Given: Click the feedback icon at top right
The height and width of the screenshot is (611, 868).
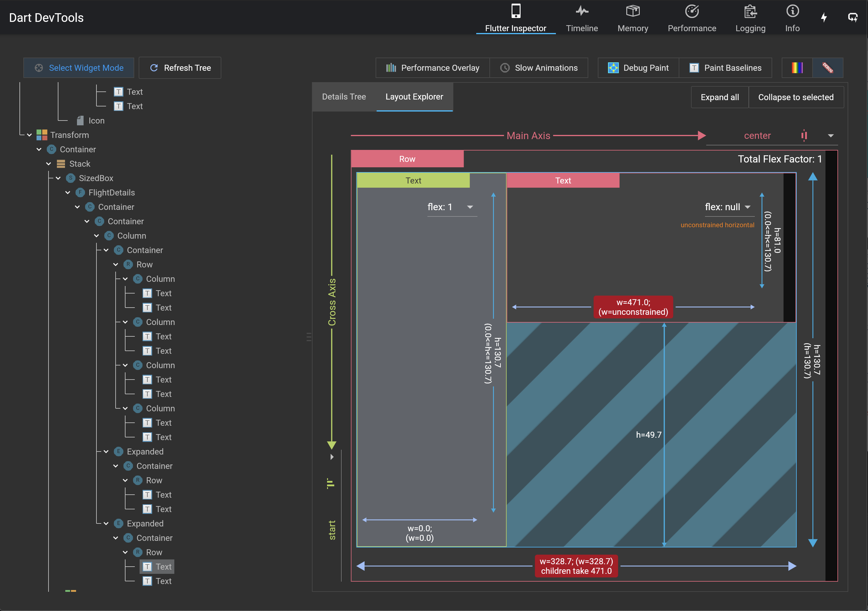Looking at the screenshot, I should point(853,17).
